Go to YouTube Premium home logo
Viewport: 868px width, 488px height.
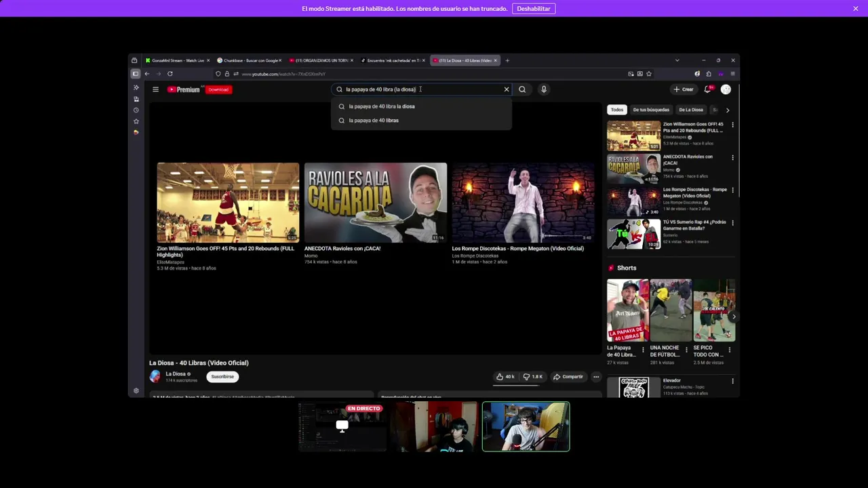(184, 89)
